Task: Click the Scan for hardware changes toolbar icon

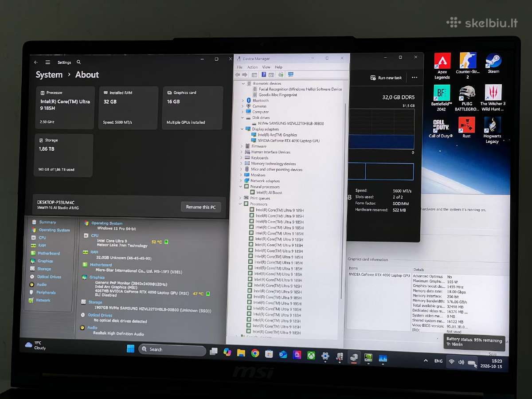Action: click(x=281, y=74)
